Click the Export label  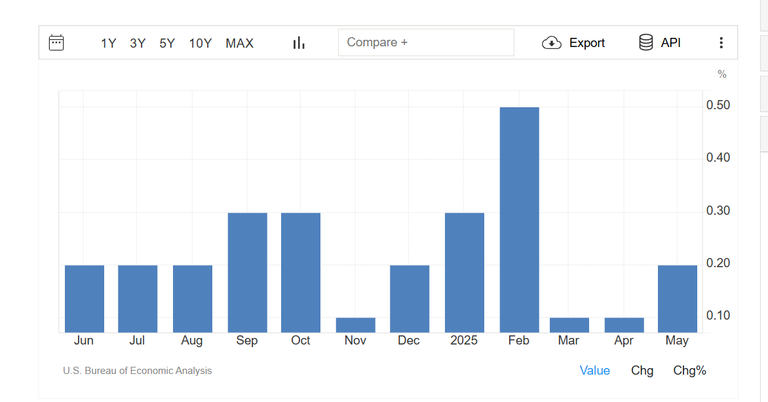(587, 43)
